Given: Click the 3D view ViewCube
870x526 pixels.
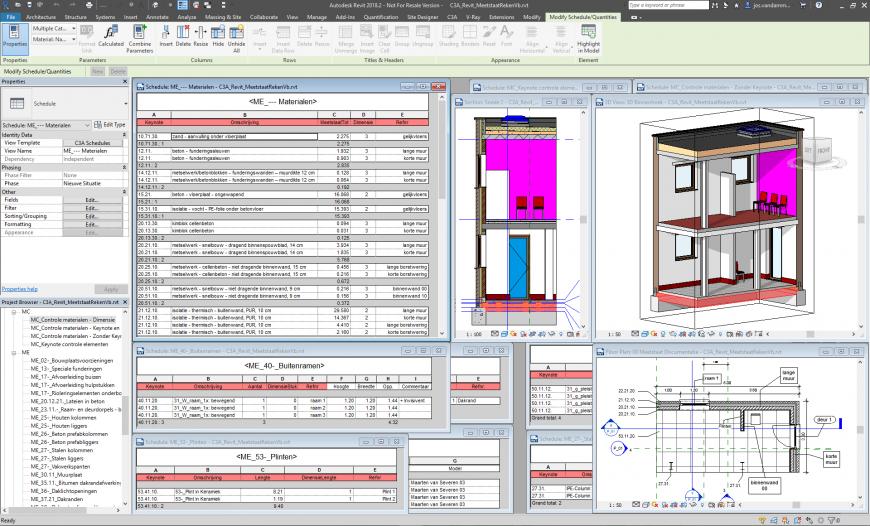Looking at the screenshot, I should [x=817, y=151].
